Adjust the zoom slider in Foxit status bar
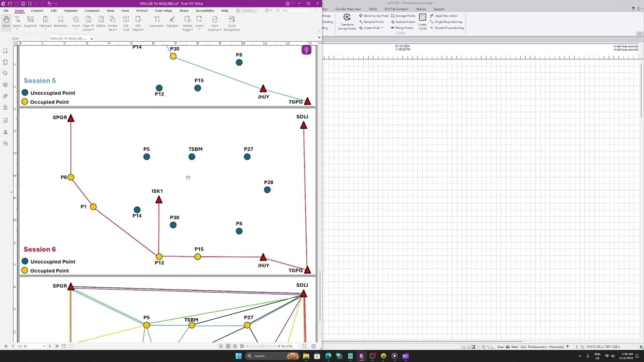The image size is (644, 362). 262,346
